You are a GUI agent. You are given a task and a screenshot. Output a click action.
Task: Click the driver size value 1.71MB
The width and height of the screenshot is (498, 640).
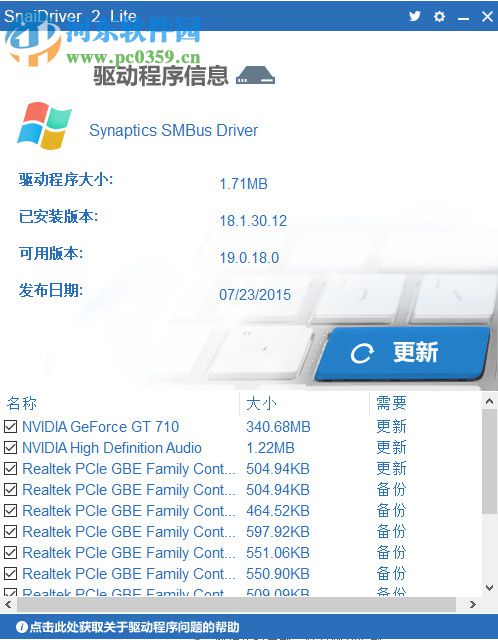[x=243, y=184]
